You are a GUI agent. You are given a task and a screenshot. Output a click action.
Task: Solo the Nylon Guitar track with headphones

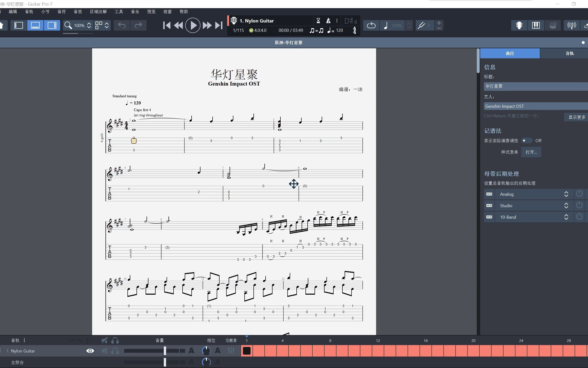coord(115,351)
